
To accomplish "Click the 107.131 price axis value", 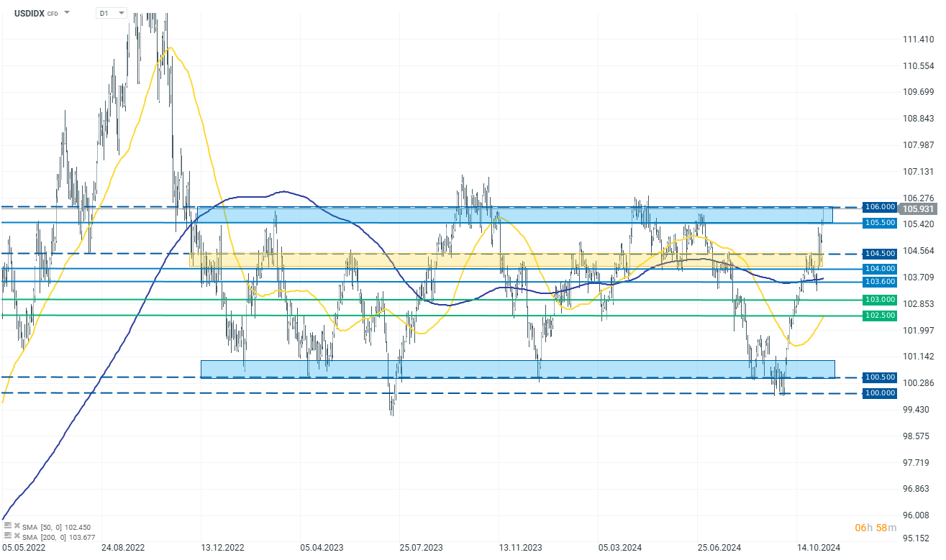I will pos(918,171).
